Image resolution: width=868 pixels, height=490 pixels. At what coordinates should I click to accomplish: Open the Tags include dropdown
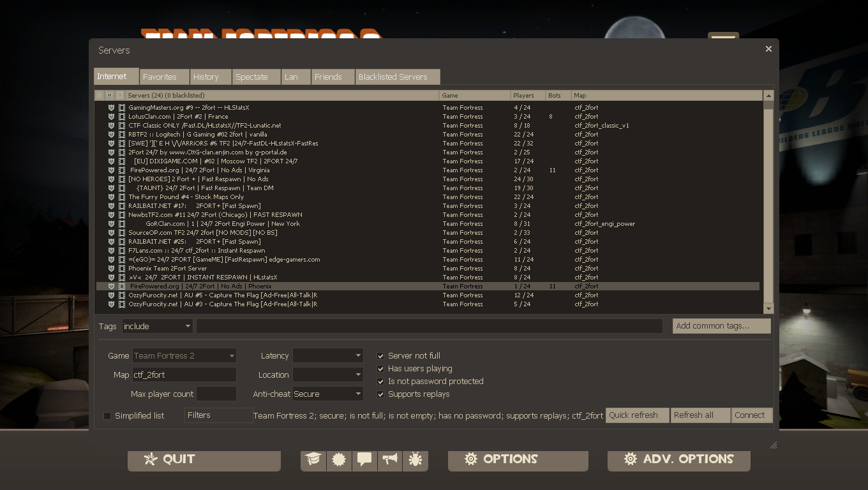click(157, 326)
